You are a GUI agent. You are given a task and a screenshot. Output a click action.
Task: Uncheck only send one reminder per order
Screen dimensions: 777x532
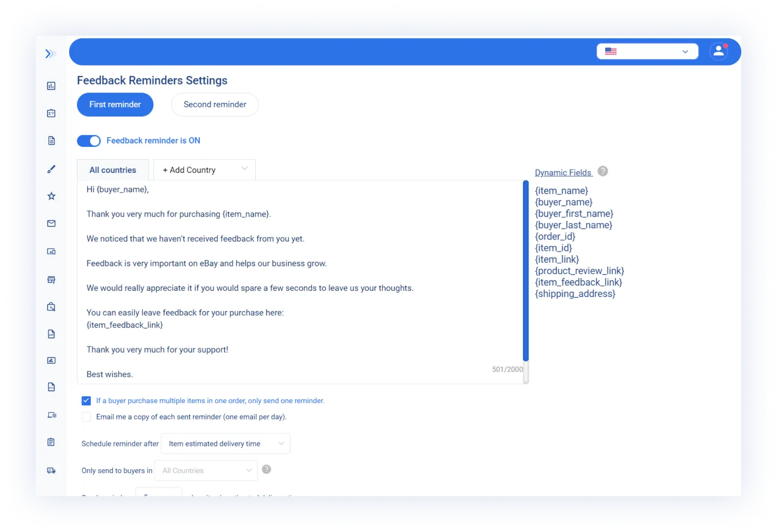(86, 401)
